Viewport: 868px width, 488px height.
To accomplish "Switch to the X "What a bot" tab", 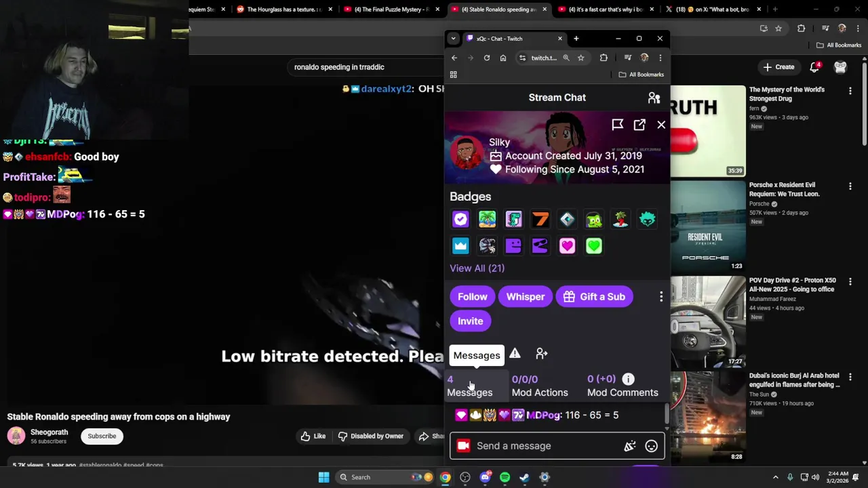I will (712, 9).
